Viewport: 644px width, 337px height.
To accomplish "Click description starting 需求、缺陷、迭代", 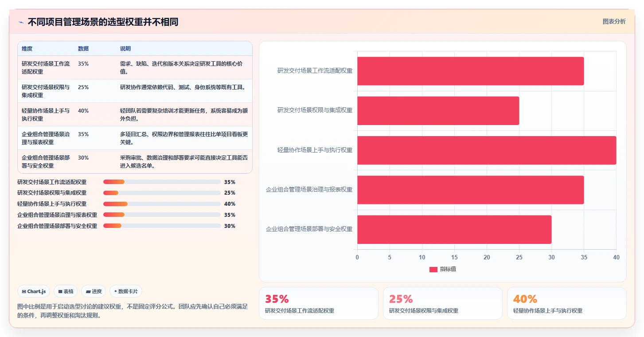I will (x=181, y=67).
